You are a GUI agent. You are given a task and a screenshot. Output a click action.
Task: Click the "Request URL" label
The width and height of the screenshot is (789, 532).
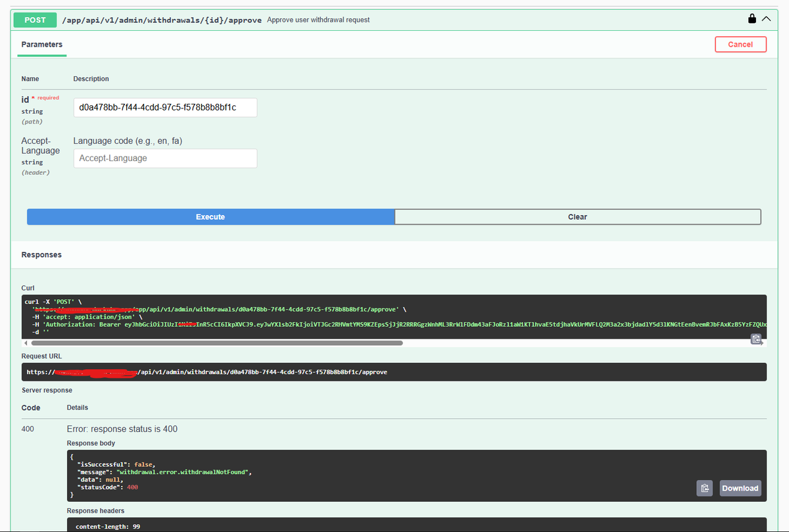tap(42, 356)
